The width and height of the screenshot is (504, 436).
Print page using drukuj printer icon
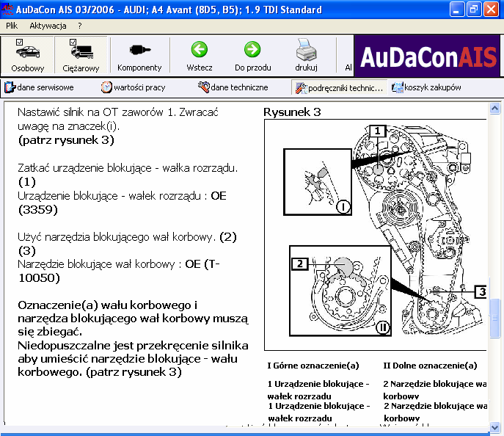click(306, 56)
